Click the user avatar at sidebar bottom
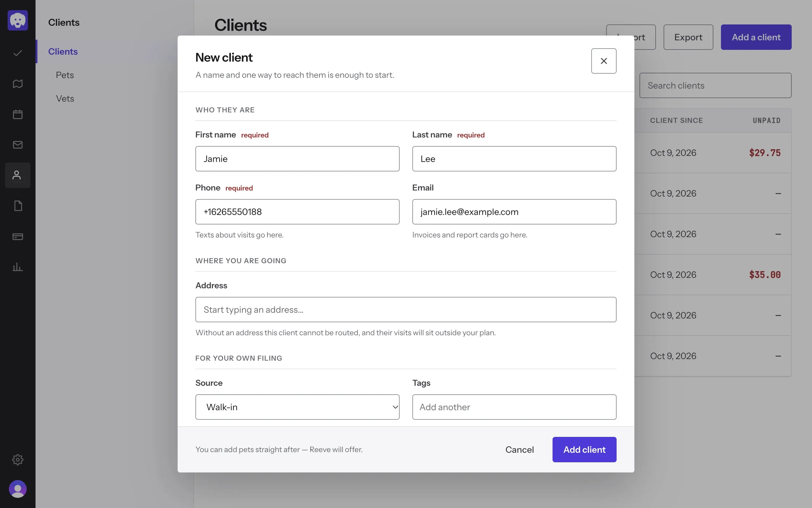Image resolution: width=812 pixels, height=508 pixels. (17, 489)
